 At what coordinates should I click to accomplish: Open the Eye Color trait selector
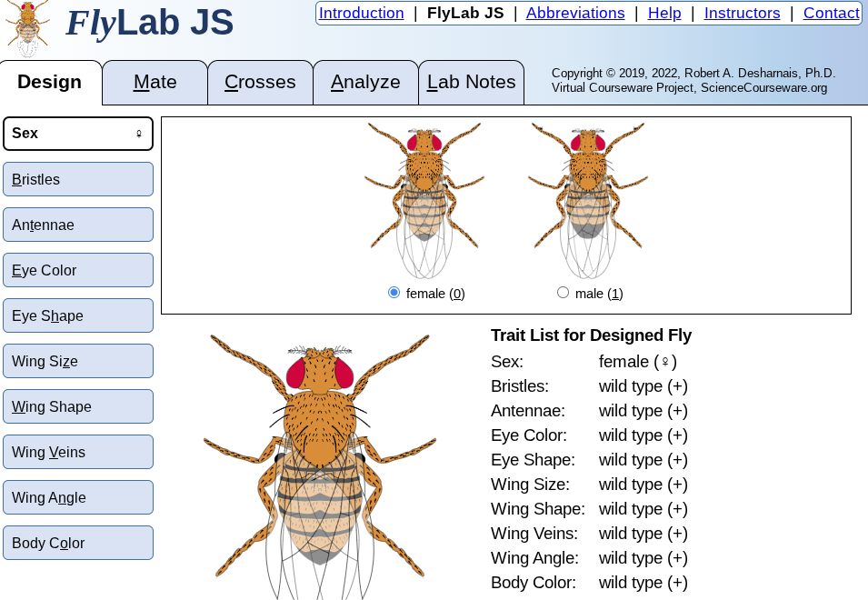pos(78,270)
